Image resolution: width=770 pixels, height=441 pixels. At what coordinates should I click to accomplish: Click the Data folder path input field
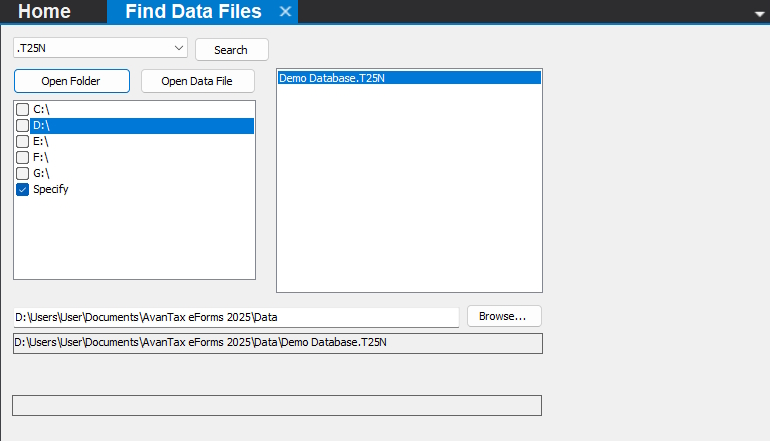(x=235, y=317)
